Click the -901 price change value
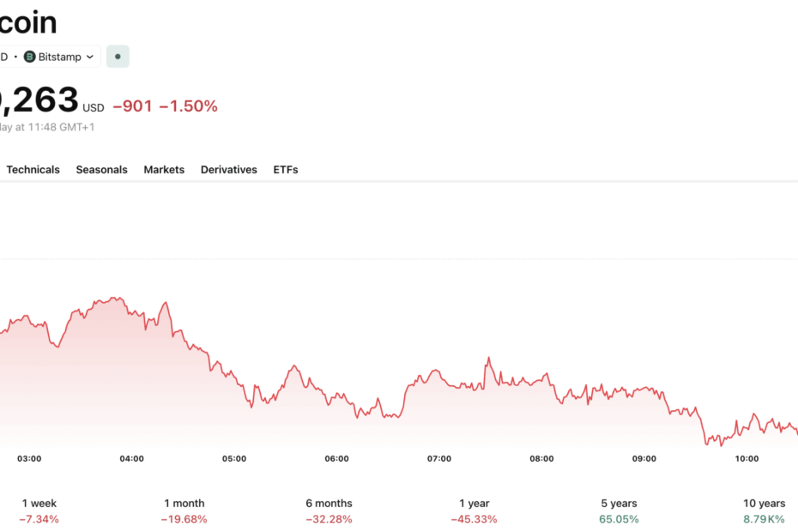Image resolution: width=798 pixels, height=532 pixels. coord(132,106)
